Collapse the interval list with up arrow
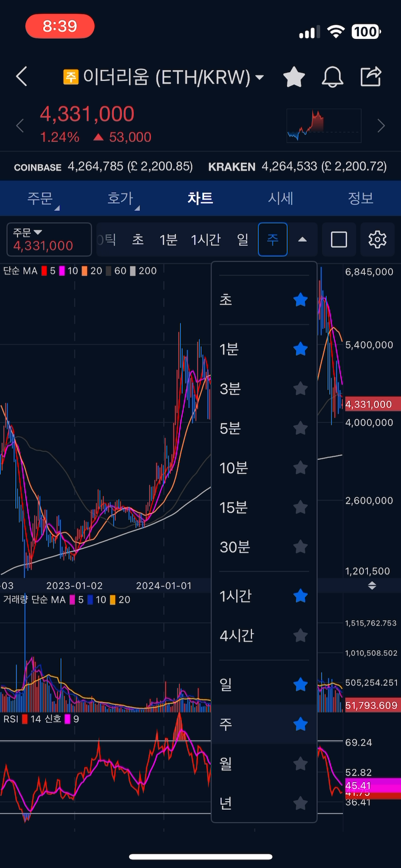The width and height of the screenshot is (401, 868). click(x=302, y=240)
